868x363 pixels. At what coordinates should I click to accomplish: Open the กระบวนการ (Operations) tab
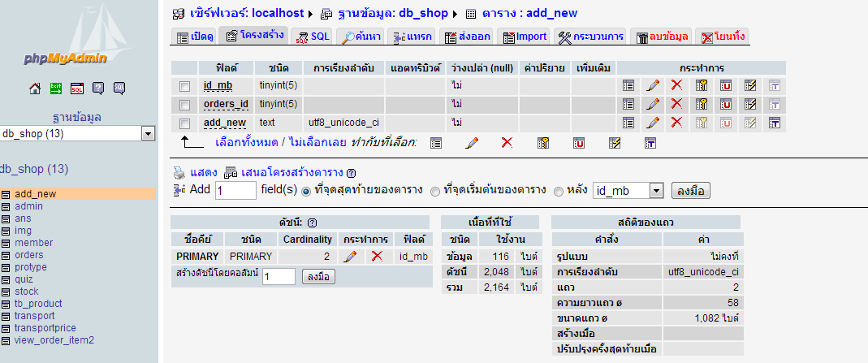590,37
